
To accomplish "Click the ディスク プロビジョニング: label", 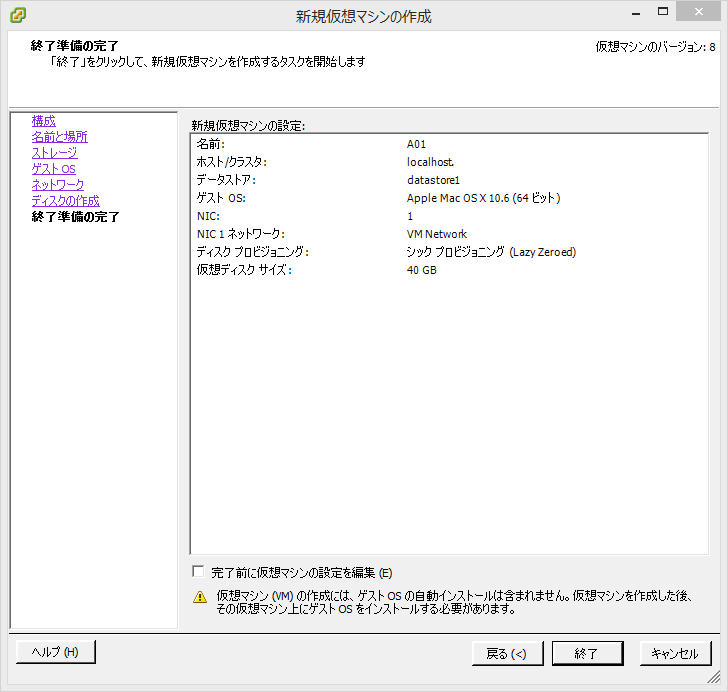I will [253, 252].
